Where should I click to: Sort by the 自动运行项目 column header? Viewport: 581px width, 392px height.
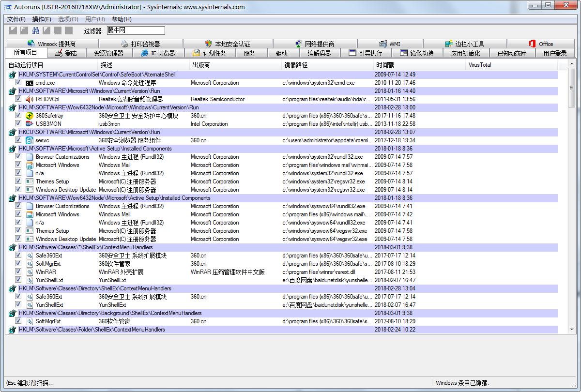pos(52,65)
